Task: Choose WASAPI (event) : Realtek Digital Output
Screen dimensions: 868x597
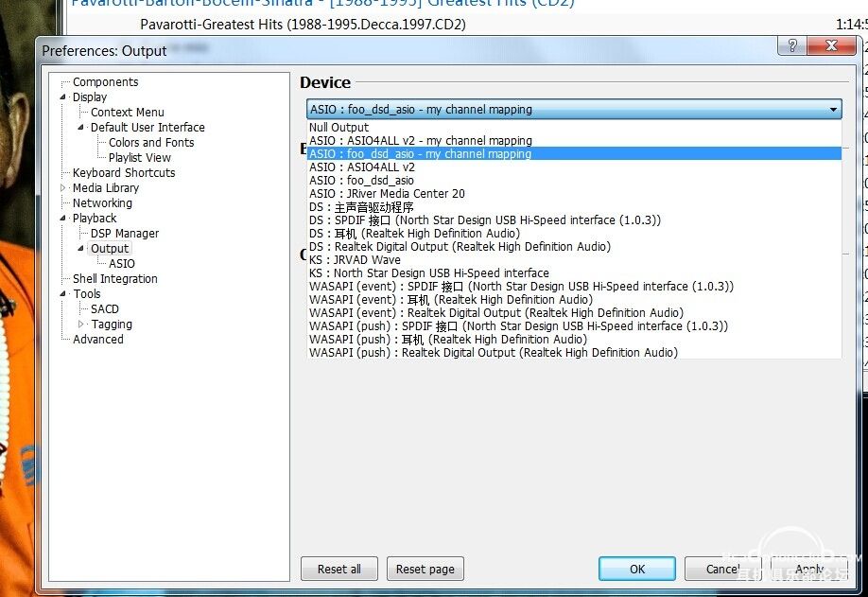Action: coord(574,313)
